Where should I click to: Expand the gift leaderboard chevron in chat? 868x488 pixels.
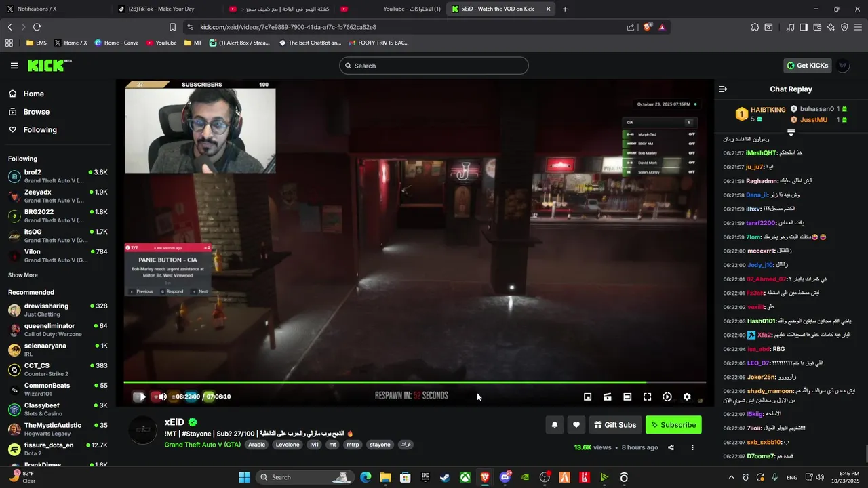(x=791, y=133)
